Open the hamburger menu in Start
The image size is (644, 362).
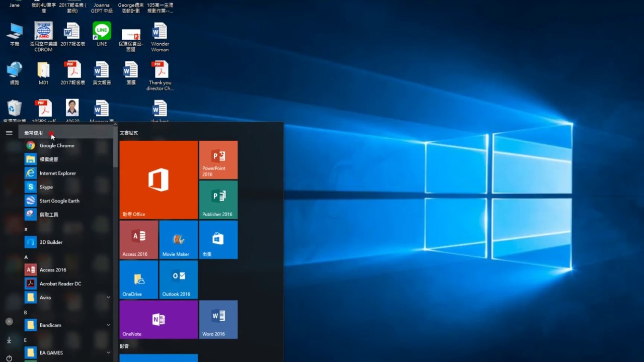[x=9, y=133]
